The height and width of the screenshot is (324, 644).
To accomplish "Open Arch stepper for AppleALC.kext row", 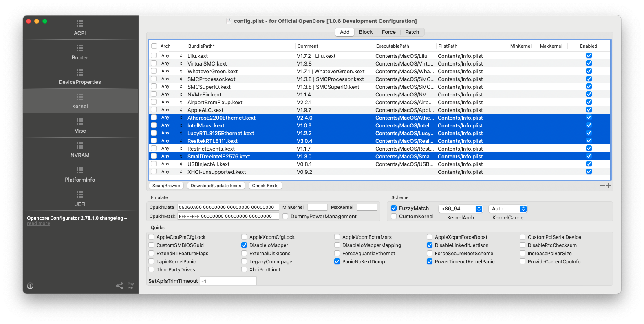I will (181, 110).
